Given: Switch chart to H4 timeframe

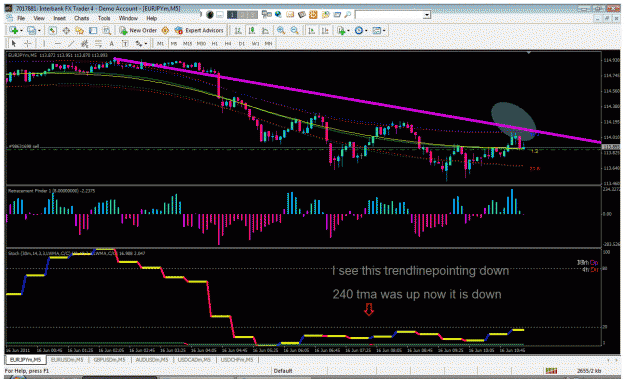Looking at the screenshot, I should pyautogui.click(x=228, y=43).
